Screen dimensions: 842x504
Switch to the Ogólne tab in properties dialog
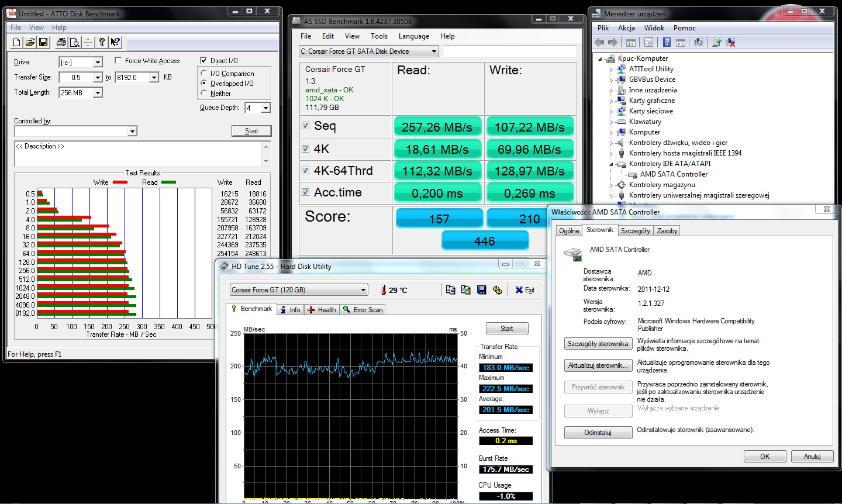coord(569,231)
